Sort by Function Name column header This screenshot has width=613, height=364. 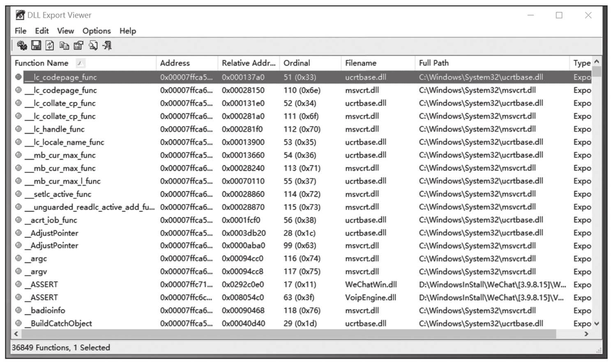pyautogui.click(x=84, y=63)
